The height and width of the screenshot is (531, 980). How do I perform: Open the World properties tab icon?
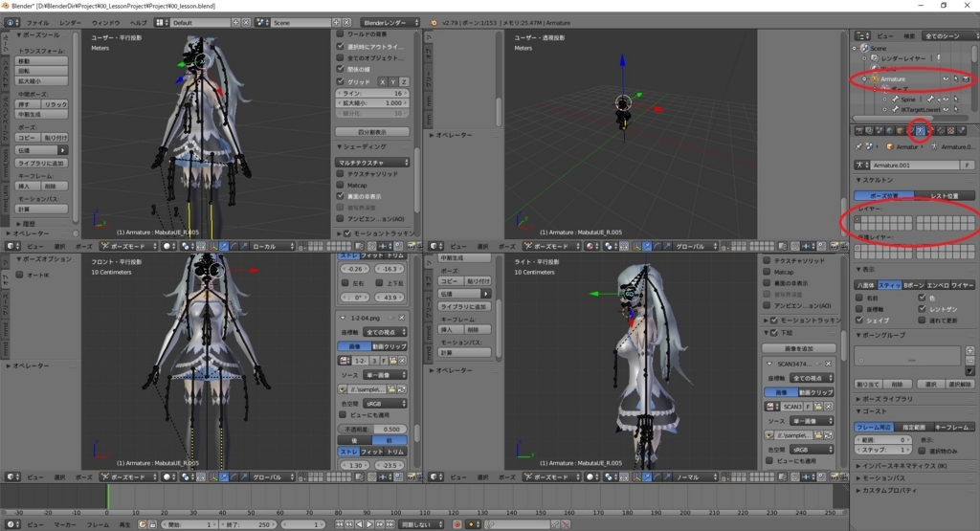pos(890,130)
